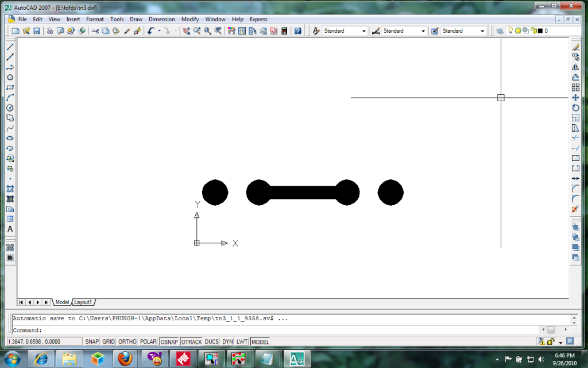Toggle SNAP mode in status bar

(x=92, y=342)
